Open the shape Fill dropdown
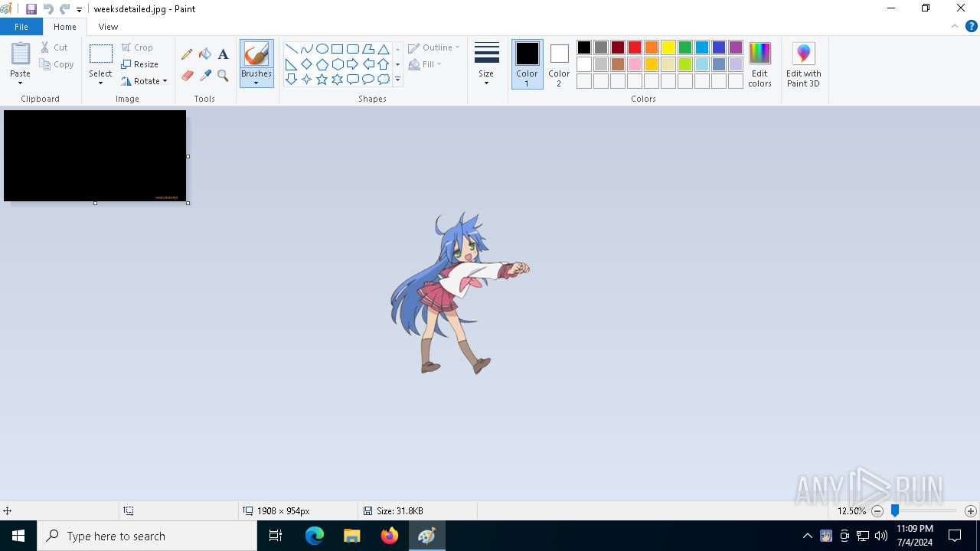Screen dimensions: 980x551 [x=425, y=64]
